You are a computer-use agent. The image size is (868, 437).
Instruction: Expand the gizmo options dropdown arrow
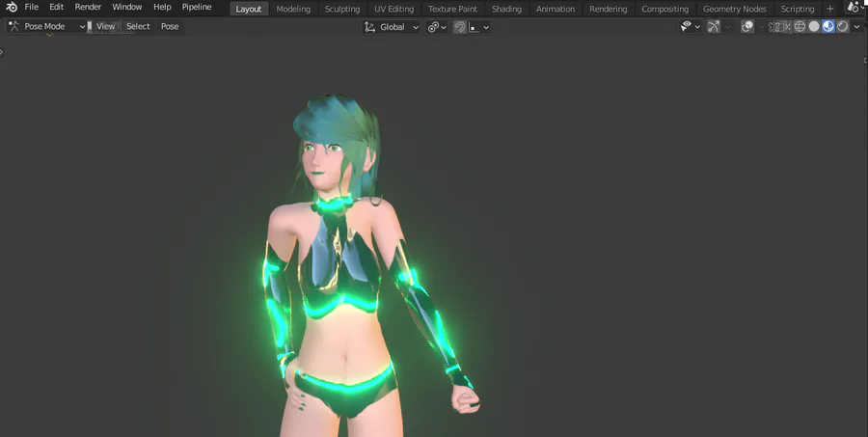pos(728,27)
